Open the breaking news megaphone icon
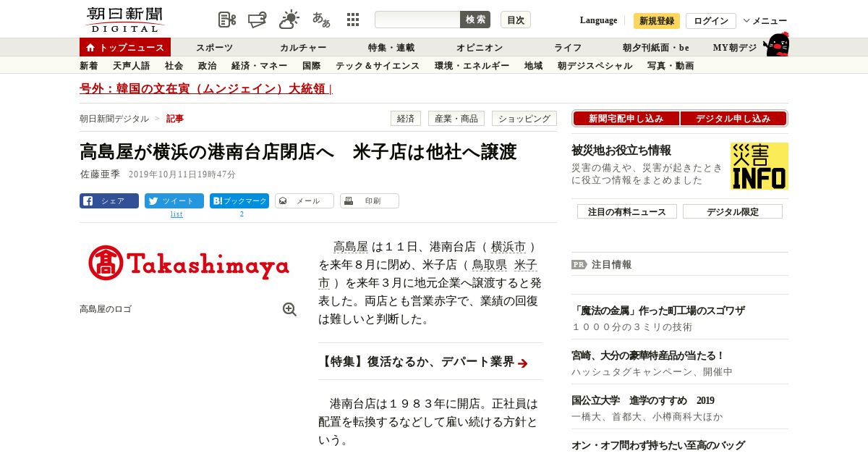This screenshot has height=456, width=868. [258, 20]
